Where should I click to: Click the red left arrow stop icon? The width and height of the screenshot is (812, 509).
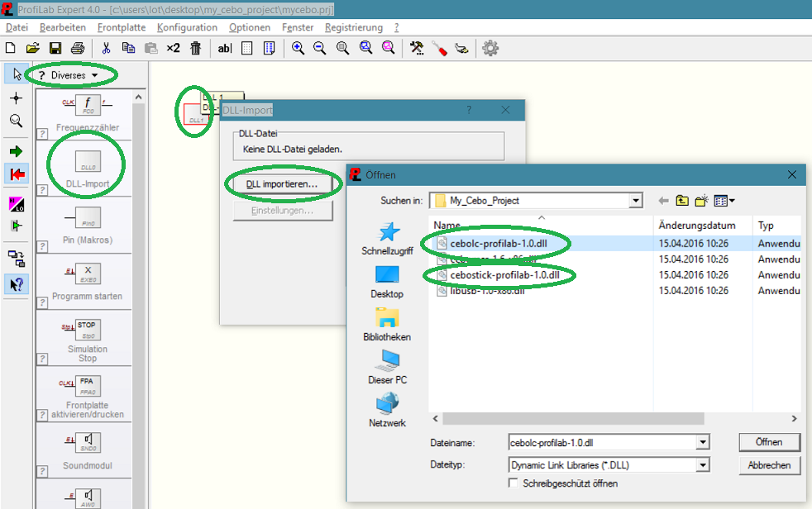pos(17,174)
